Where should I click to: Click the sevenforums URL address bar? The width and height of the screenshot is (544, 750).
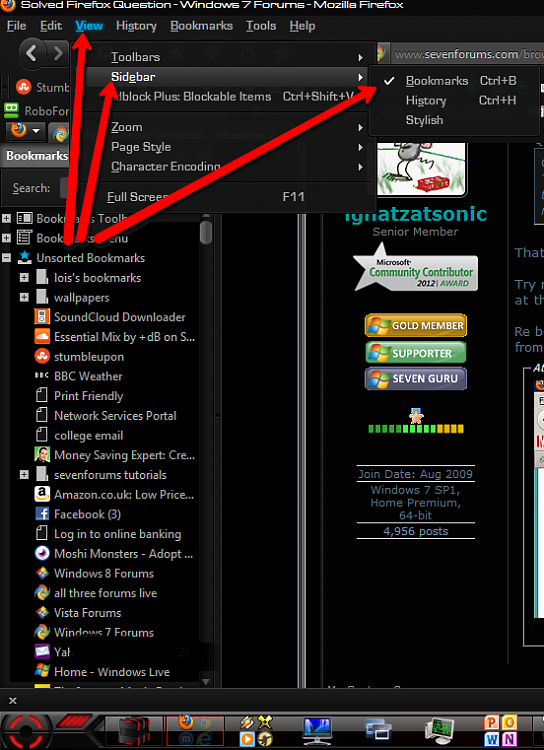pyautogui.click(x=466, y=54)
